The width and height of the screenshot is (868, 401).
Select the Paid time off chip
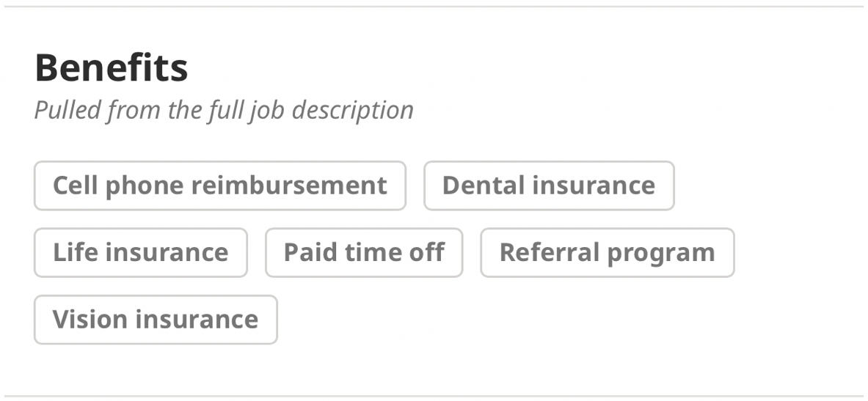[363, 253]
